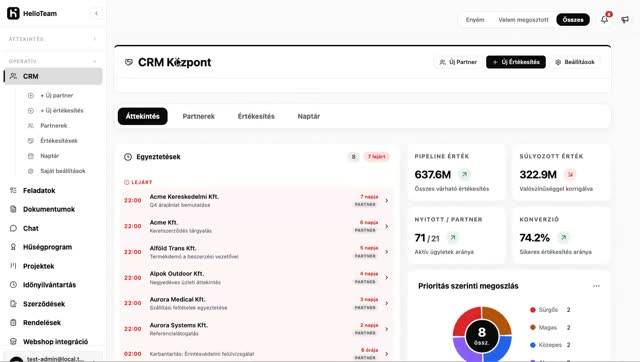
Task: Open Acme Kft. row chevron
Action: 387,226
